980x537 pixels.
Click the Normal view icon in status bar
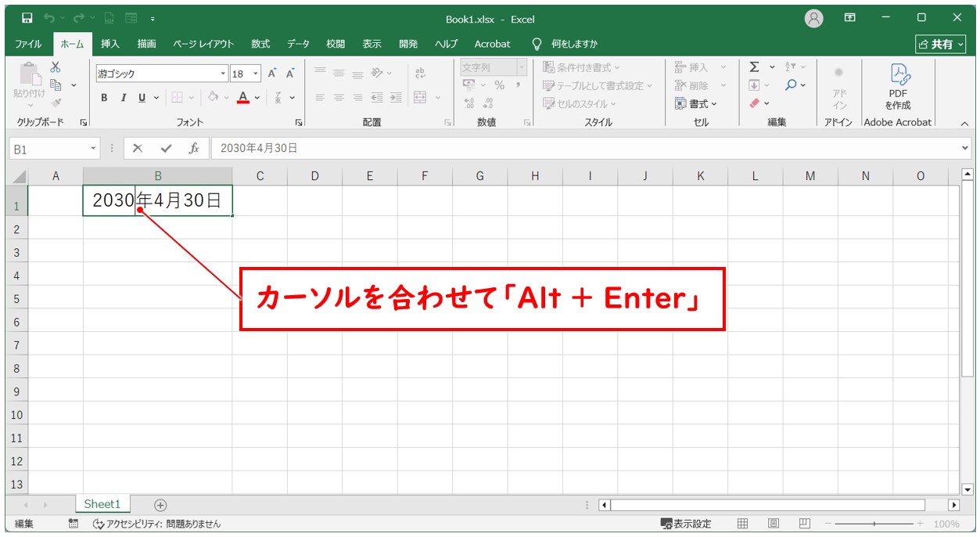(x=743, y=524)
